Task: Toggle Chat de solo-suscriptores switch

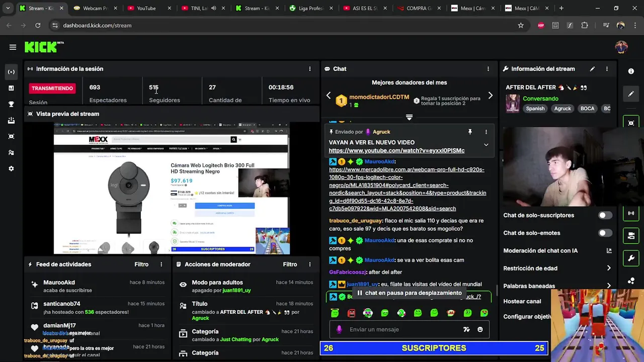Action: click(605, 215)
